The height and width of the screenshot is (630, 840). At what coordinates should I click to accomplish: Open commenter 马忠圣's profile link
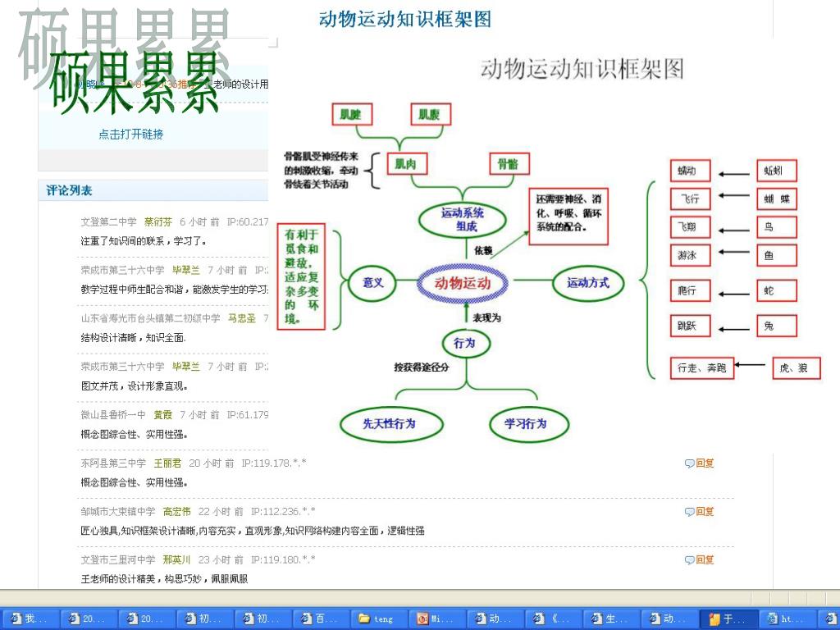[242, 318]
